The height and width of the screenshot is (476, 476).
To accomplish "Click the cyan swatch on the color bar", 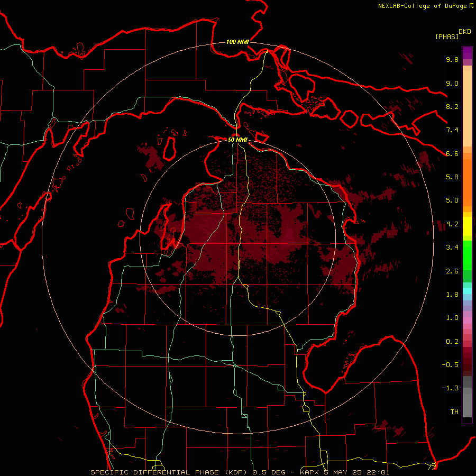I will [x=467, y=291].
